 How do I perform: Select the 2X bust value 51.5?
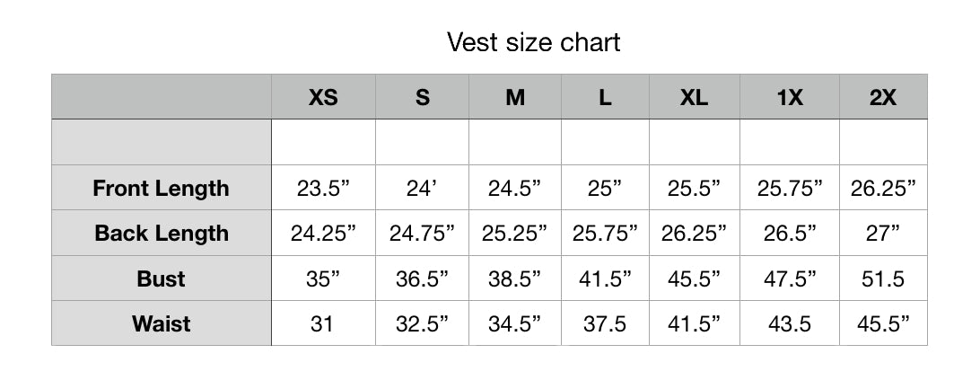[x=883, y=278]
